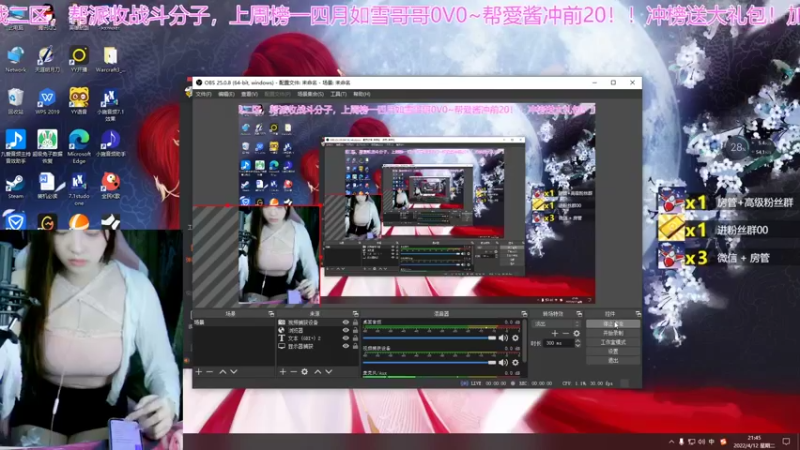Toggle lock on the browser source
Image resolution: width=800 pixels, height=450 pixels.
[355, 330]
